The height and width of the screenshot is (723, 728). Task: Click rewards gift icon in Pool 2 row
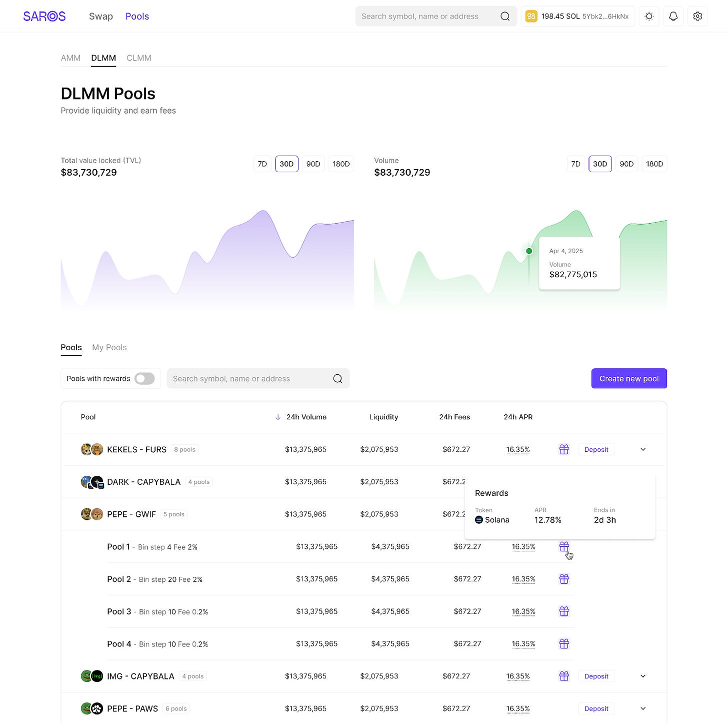tap(564, 579)
